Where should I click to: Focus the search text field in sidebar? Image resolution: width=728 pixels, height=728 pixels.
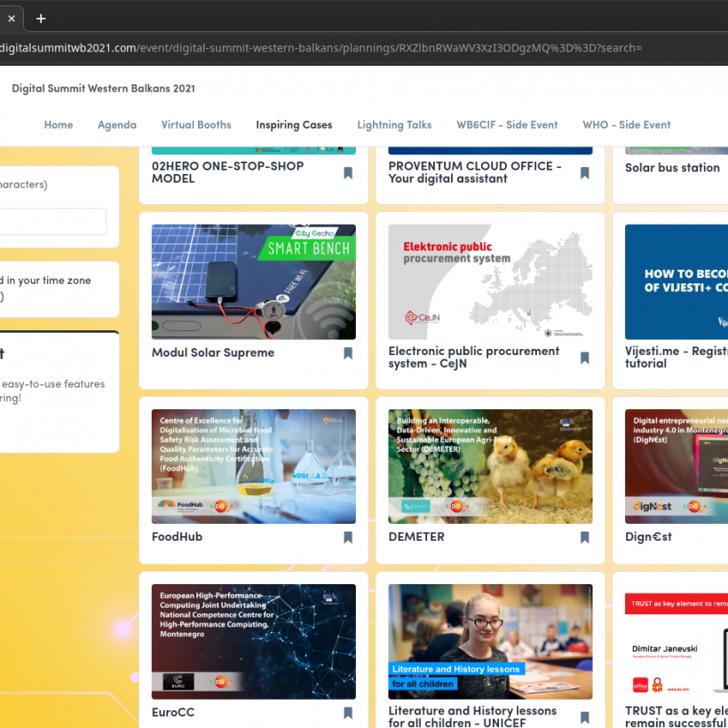click(52, 221)
